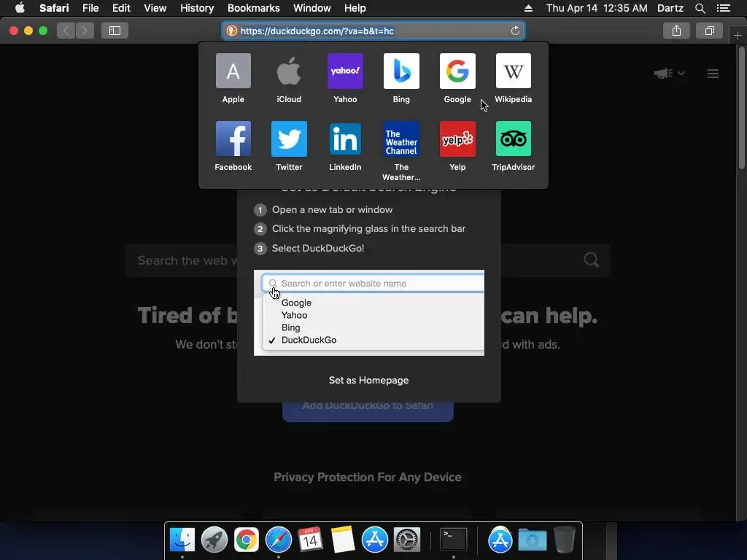Click the eject icon in menu bar
747x560 pixels.
[528, 8]
